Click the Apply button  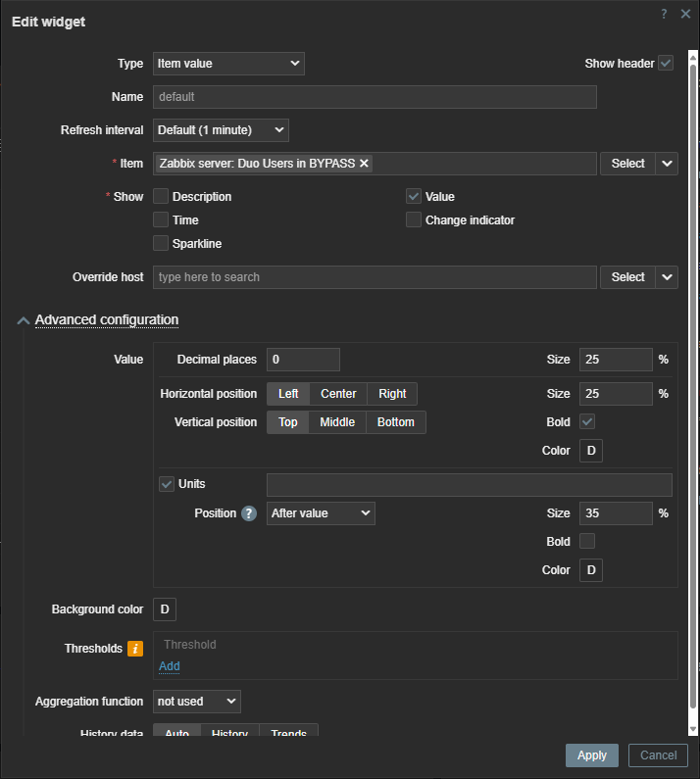(x=592, y=755)
